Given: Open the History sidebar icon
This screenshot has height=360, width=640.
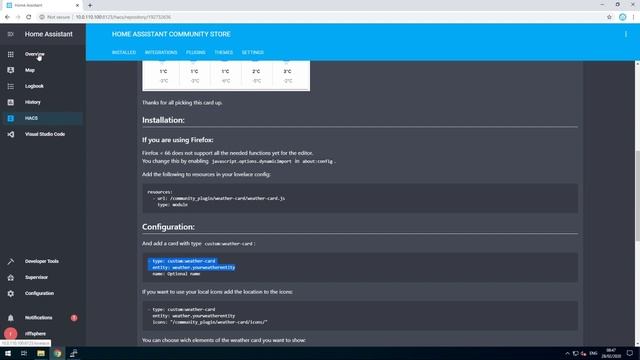Looking at the screenshot, I should coord(11,102).
